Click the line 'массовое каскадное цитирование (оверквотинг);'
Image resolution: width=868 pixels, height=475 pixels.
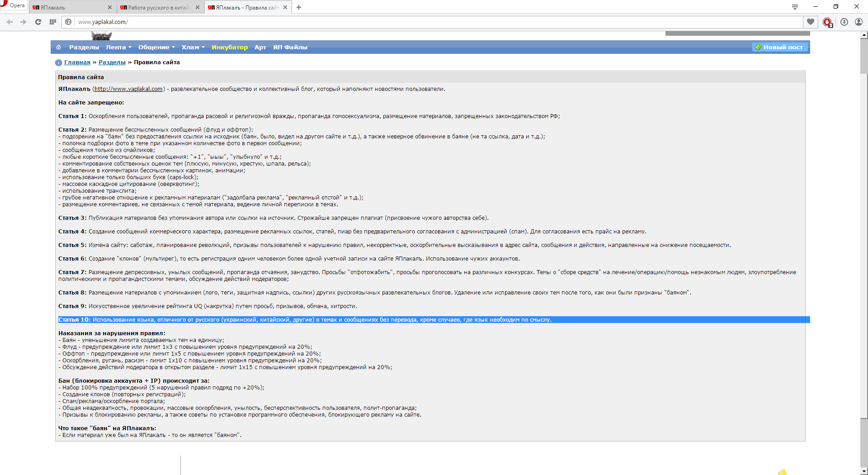click(129, 184)
